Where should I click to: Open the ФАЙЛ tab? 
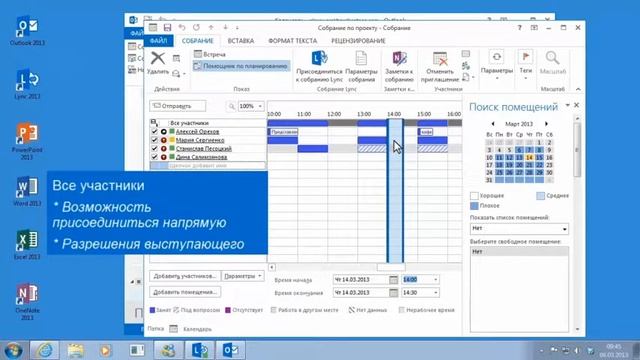[x=158, y=41]
